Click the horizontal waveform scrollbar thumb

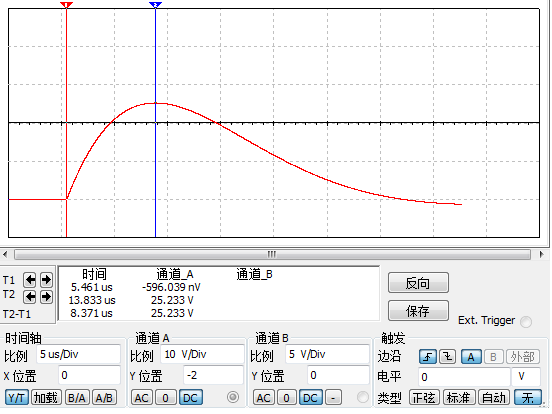click(272, 254)
